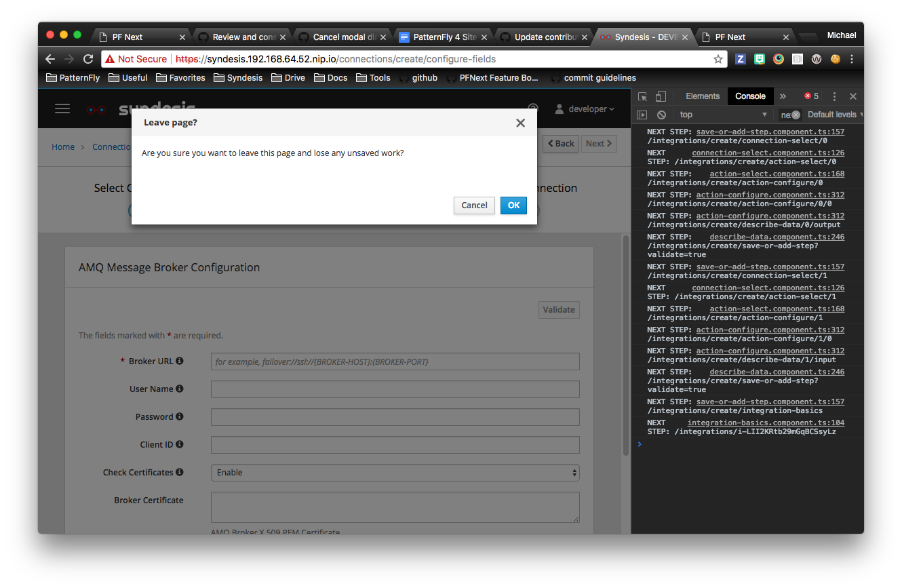The height and width of the screenshot is (588, 902).
Task: Open the Chrome three-dot menu
Action: click(x=852, y=59)
